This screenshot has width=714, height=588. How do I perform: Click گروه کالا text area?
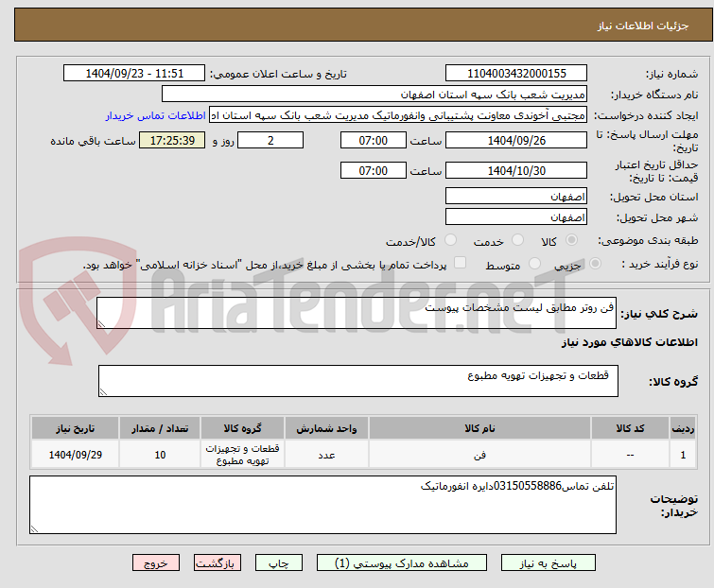(357, 381)
